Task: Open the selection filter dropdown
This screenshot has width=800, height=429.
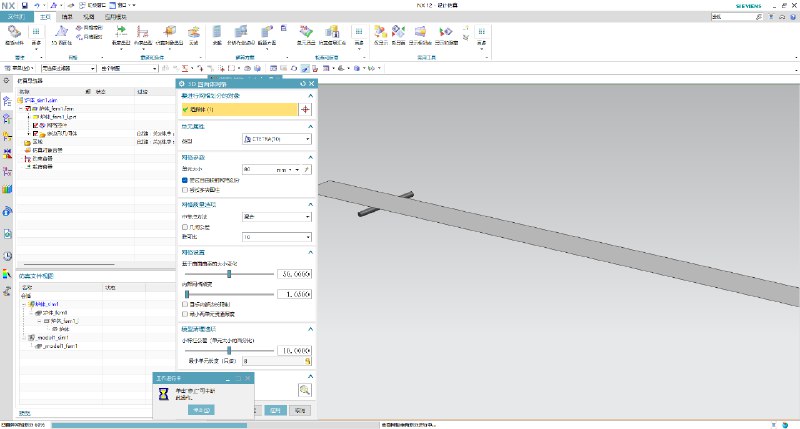Action: point(68,68)
